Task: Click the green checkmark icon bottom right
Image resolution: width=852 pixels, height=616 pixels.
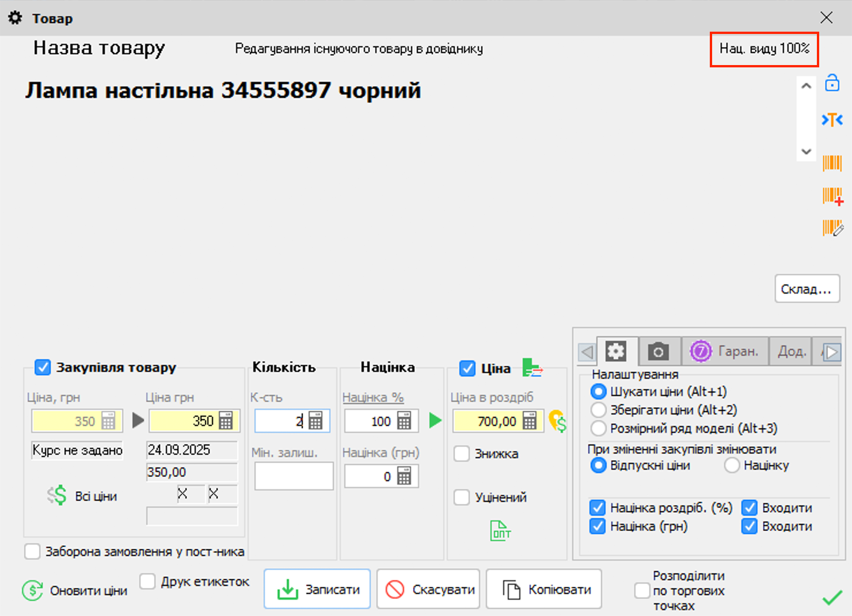Action: click(x=831, y=599)
